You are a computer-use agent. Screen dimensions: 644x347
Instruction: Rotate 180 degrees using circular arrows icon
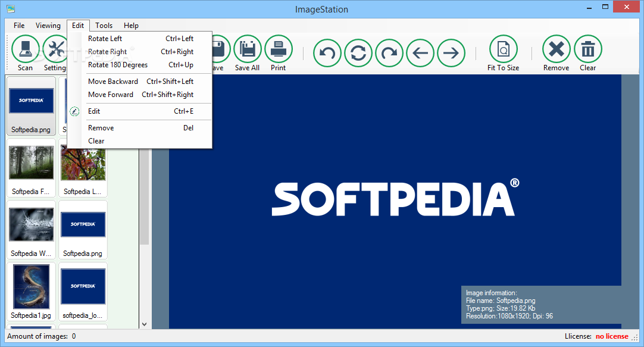tap(358, 53)
